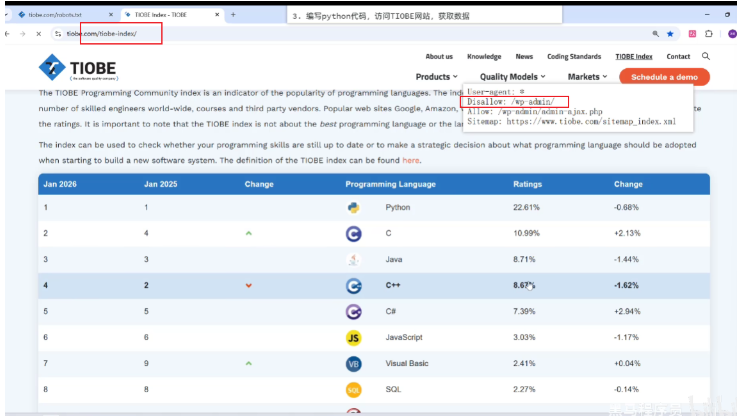The width and height of the screenshot is (740, 416).
Task: Select the -1.17% change value
Action: pos(626,337)
